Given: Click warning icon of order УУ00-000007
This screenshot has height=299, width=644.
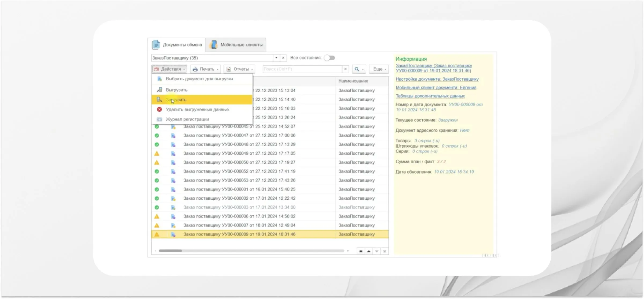Looking at the screenshot, I should coord(157,225).
